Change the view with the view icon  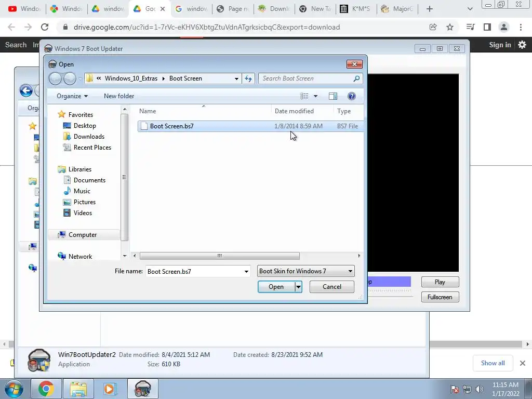304,96
